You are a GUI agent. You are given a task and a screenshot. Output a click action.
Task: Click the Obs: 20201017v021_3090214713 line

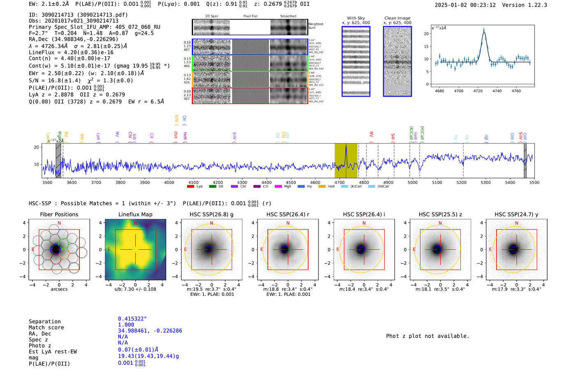(x=74, y=21)
